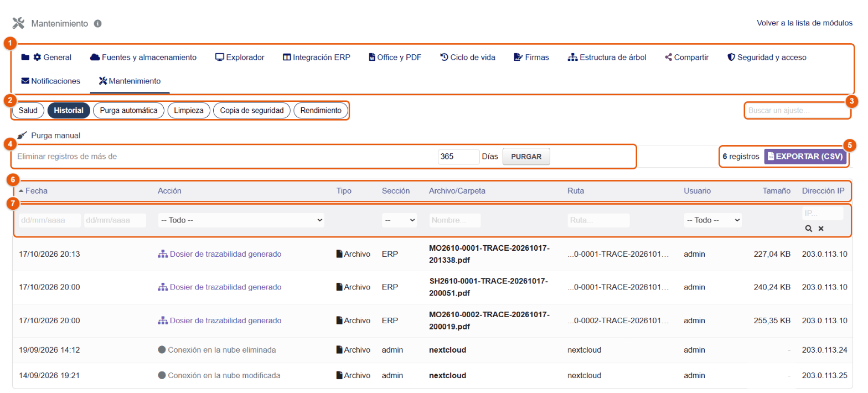Select the Notificaciones tab
The image size is (868, 393).
tap(51, 81)
